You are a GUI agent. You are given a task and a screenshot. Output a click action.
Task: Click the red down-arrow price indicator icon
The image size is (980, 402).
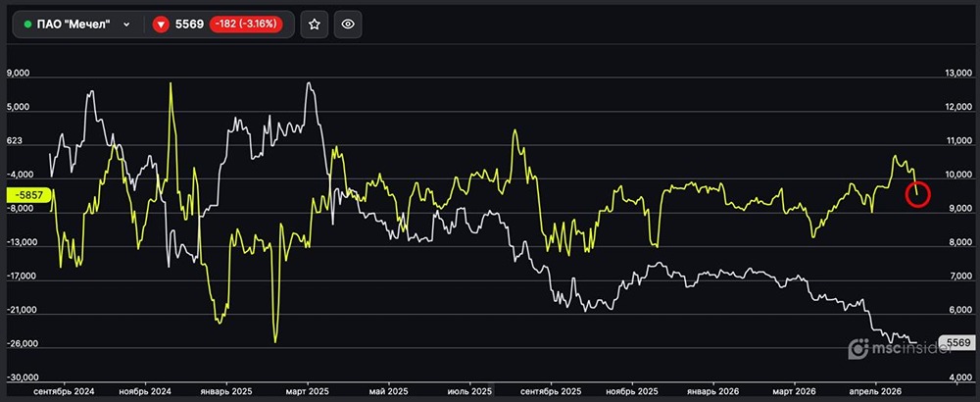coord(162,25)
